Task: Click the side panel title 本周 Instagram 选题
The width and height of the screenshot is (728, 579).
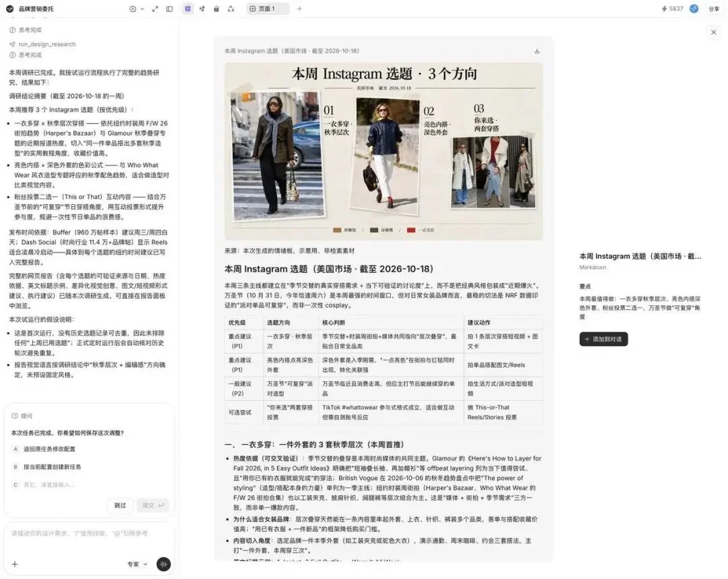Action: coord(640,256)
